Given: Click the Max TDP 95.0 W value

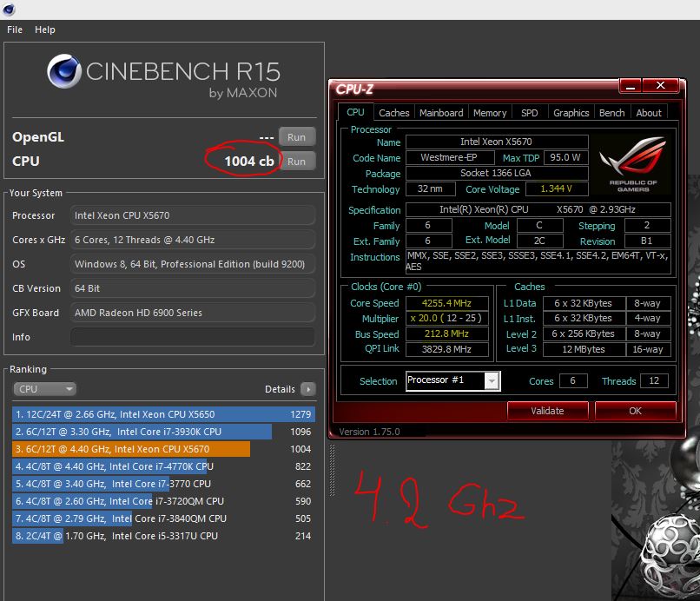Looking at the screenshot, I should pos(565,157).
